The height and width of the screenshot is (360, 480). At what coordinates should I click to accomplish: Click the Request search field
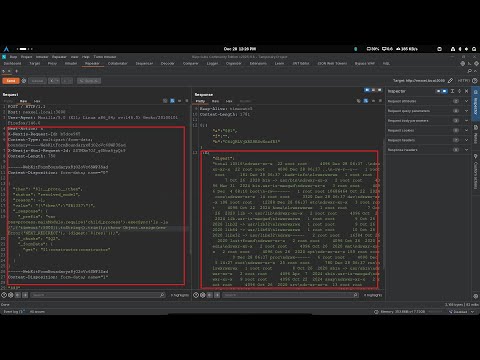pyautogui.click(x=98, y=295)
